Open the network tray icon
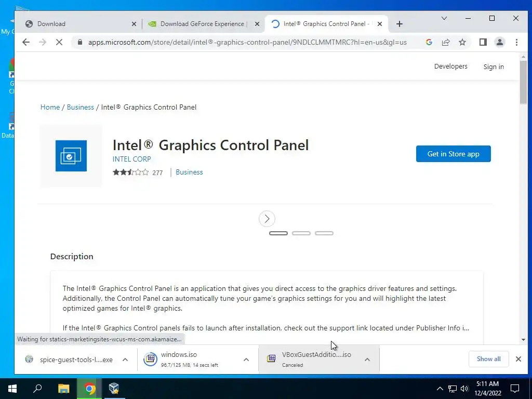The height and width of the screenshot is (399, 532). coord(453,389)
